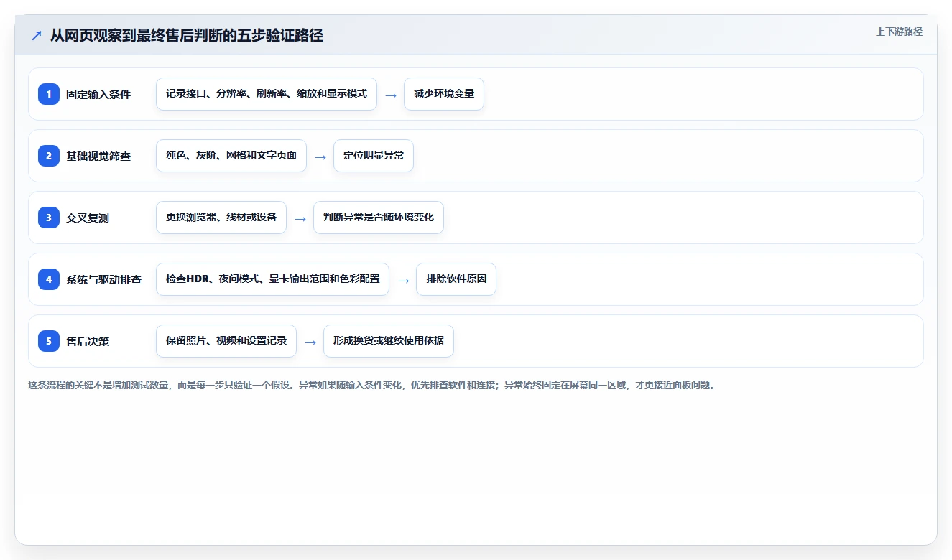This screenshot has height=560, width=952.
Task: Click the title 从网页观察到最终售后判断的五步验证路径
Action: point(187,36)
